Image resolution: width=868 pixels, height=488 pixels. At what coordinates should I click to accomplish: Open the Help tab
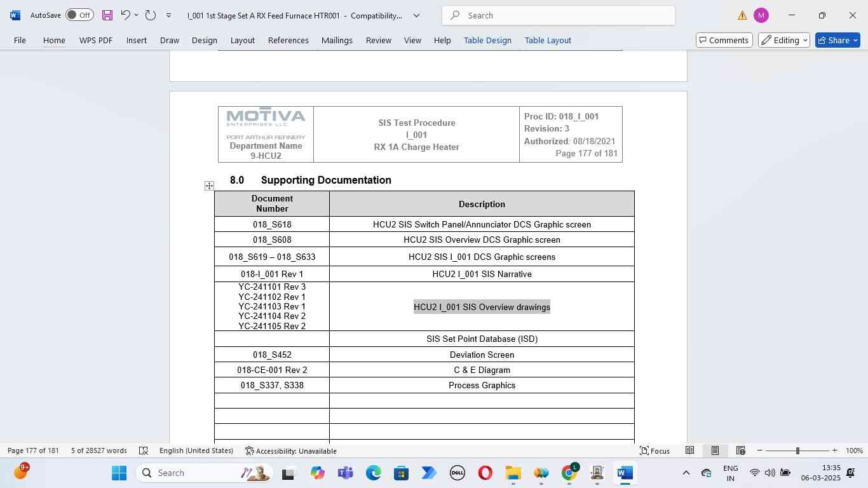pos(442,40)
